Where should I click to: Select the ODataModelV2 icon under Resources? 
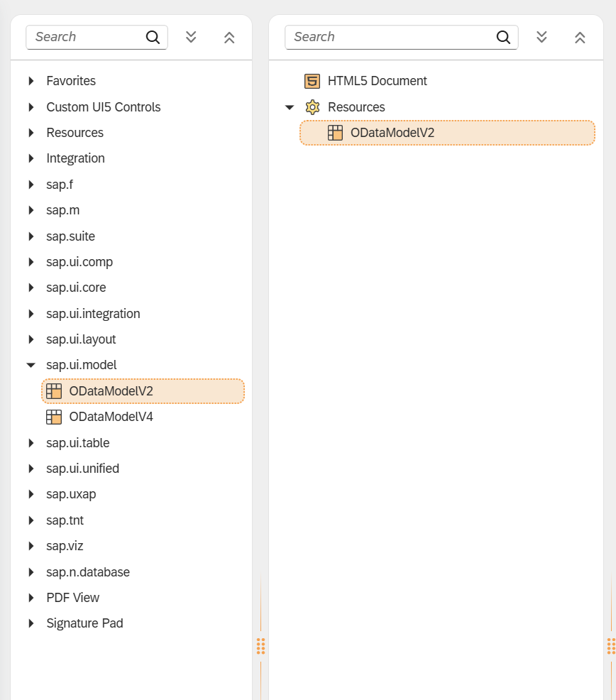point(334,132)
